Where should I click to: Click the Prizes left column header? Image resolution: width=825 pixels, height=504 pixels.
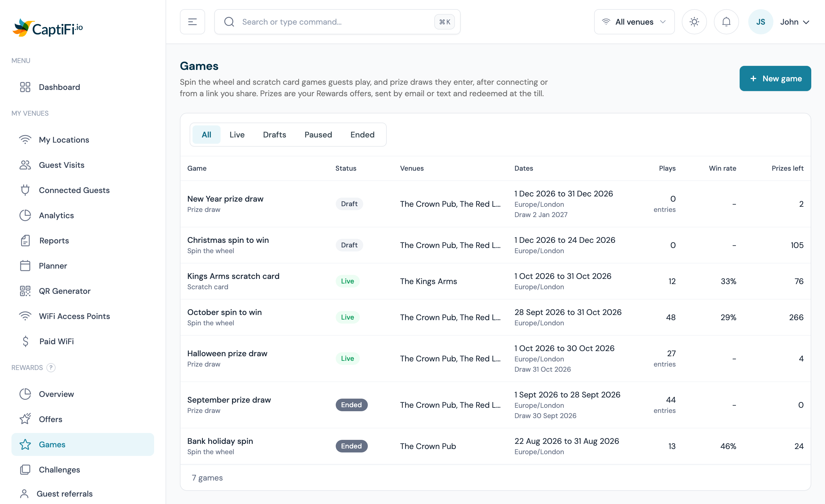tap(787, 168)
